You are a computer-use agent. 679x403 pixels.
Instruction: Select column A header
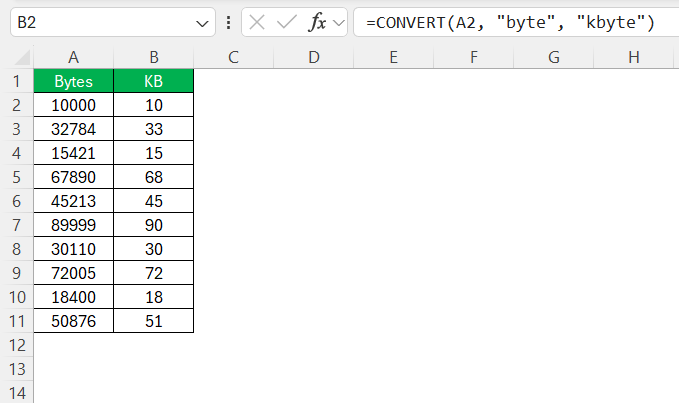74,57
